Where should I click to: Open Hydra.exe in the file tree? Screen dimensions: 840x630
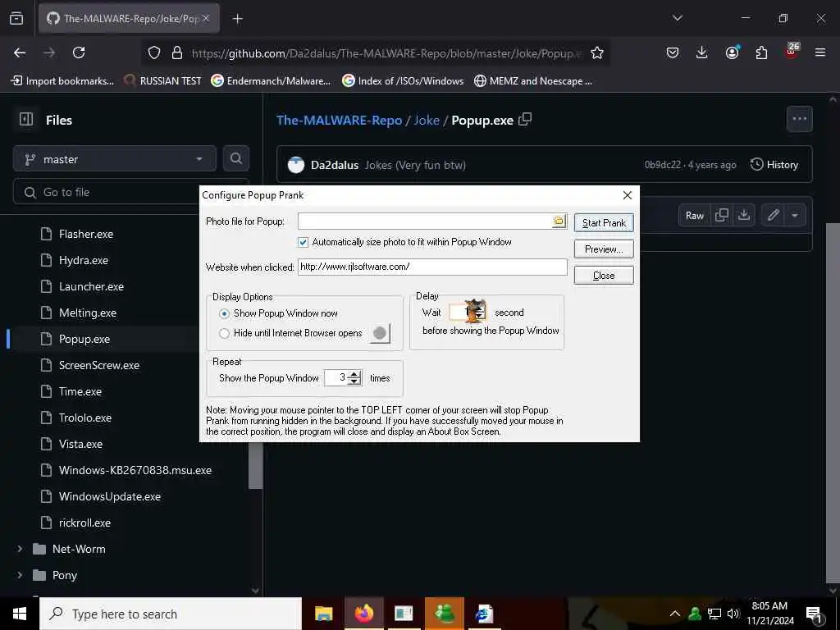pos(84,260)
